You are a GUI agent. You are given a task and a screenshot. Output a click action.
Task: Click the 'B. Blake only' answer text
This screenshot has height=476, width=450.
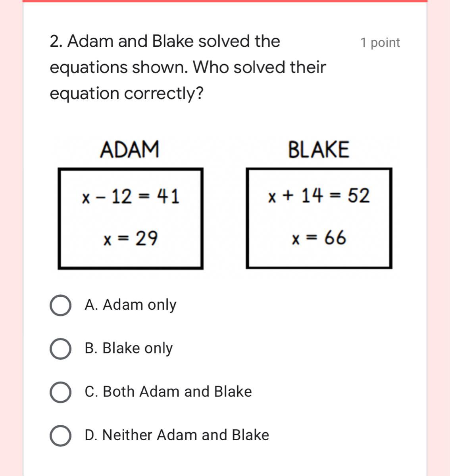click(129, 348)
